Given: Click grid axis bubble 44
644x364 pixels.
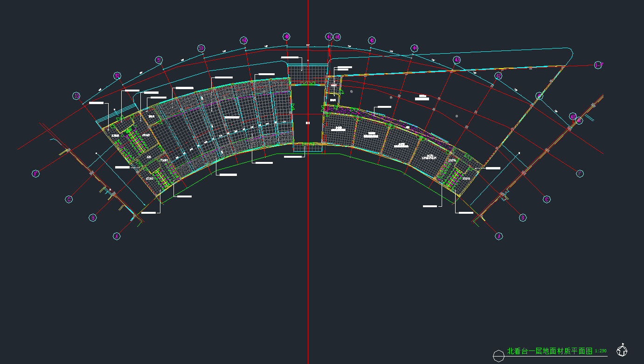Looking at the screenshot, I should tap(414, 48).
